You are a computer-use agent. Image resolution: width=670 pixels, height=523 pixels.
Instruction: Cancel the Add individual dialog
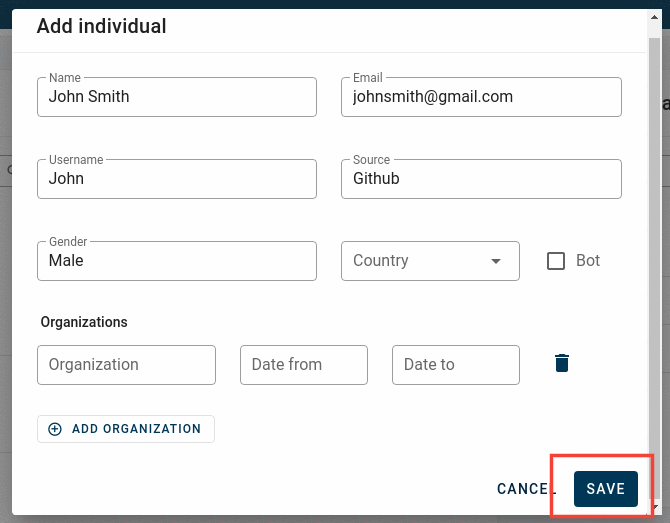coord(526,489)
